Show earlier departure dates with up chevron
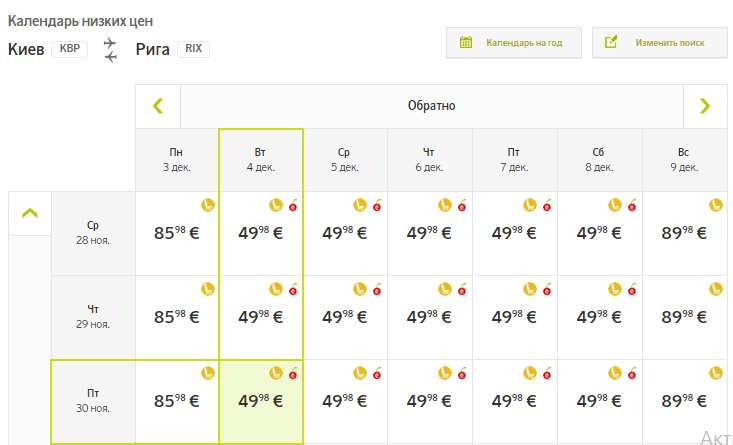This screenshot has width=733, height=445. pyautogui.click(x=30, y=213)
